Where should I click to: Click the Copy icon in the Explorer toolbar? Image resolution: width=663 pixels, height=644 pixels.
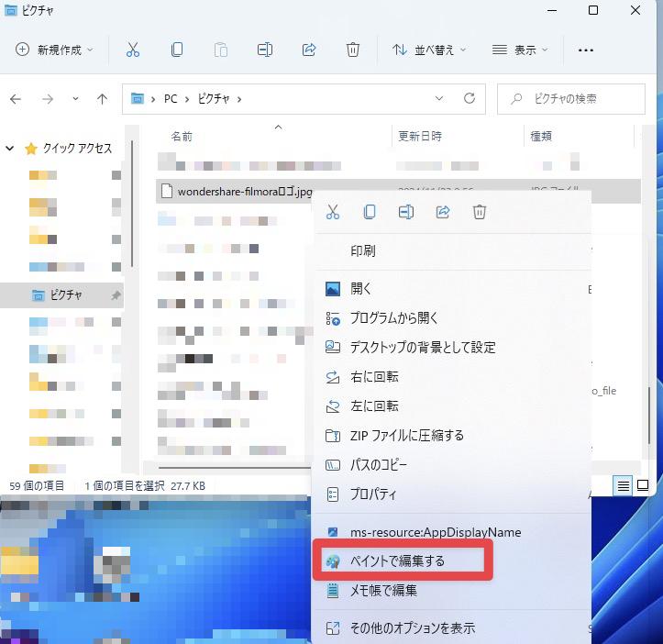tap(177, 50)
